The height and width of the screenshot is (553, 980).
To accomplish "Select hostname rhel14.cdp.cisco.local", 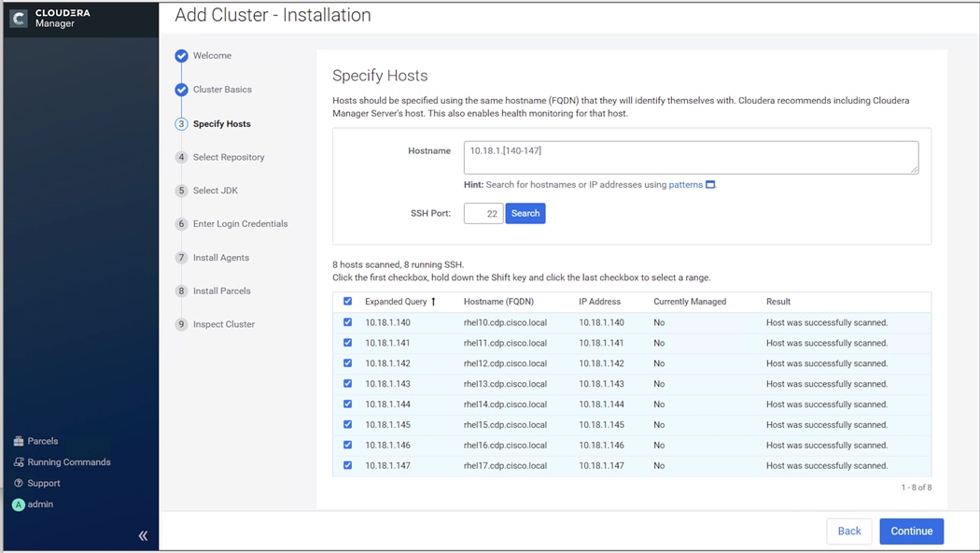I will point(505,404).
